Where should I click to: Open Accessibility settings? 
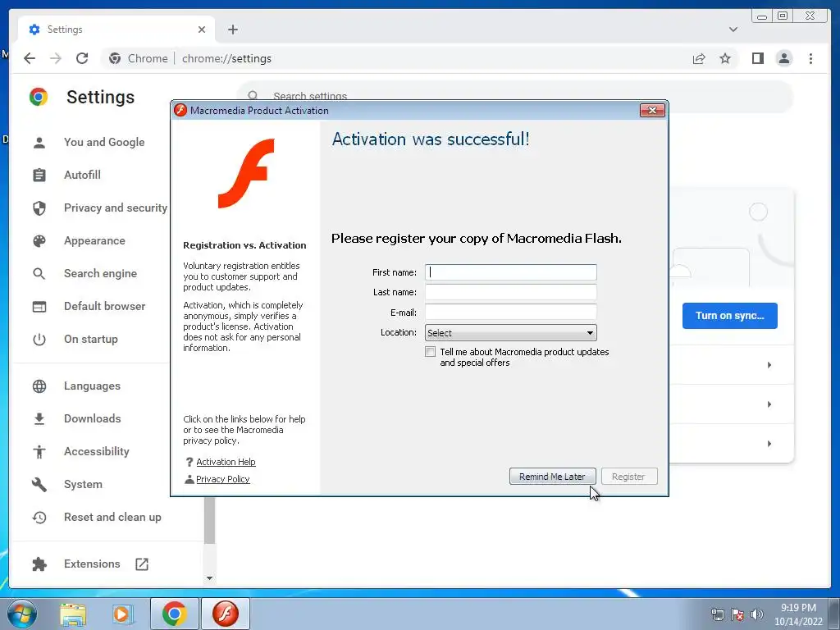click(97, 451)
